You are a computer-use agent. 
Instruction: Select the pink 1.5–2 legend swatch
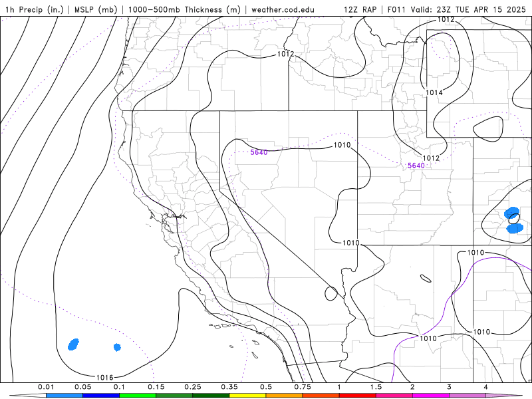pyautogui.click(x=394, y=396)
